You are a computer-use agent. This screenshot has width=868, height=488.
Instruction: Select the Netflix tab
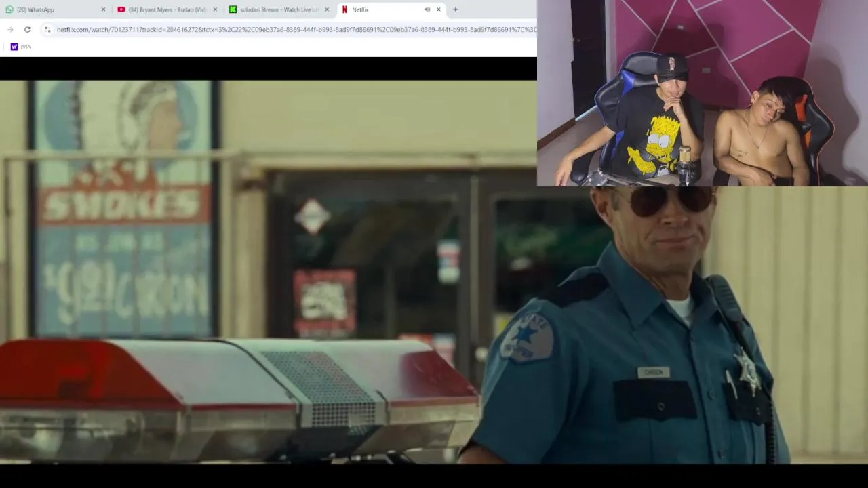[x=391, y=9]
